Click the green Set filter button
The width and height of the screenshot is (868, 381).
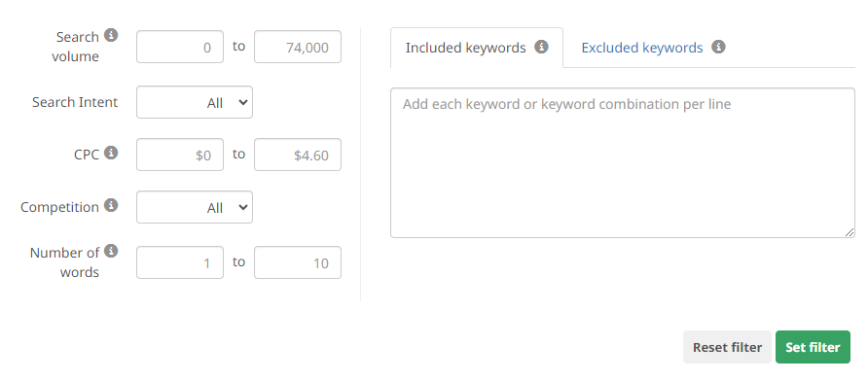[813, 347]
